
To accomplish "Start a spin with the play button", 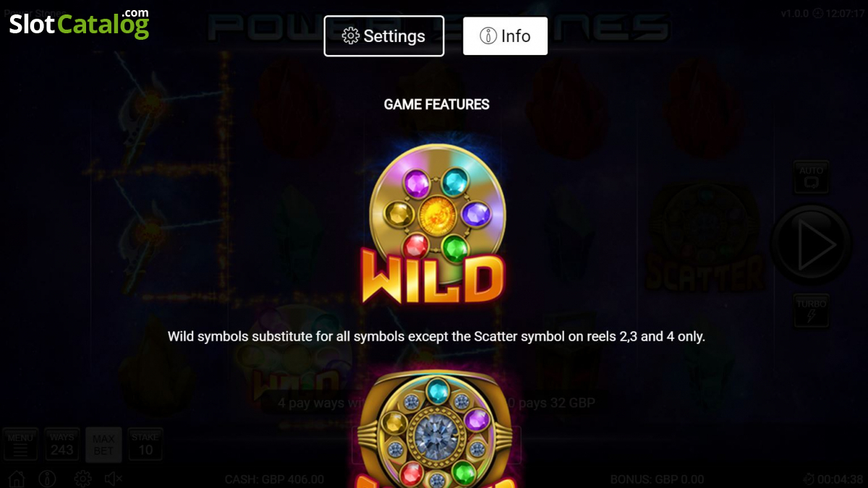I will point(812,244).
